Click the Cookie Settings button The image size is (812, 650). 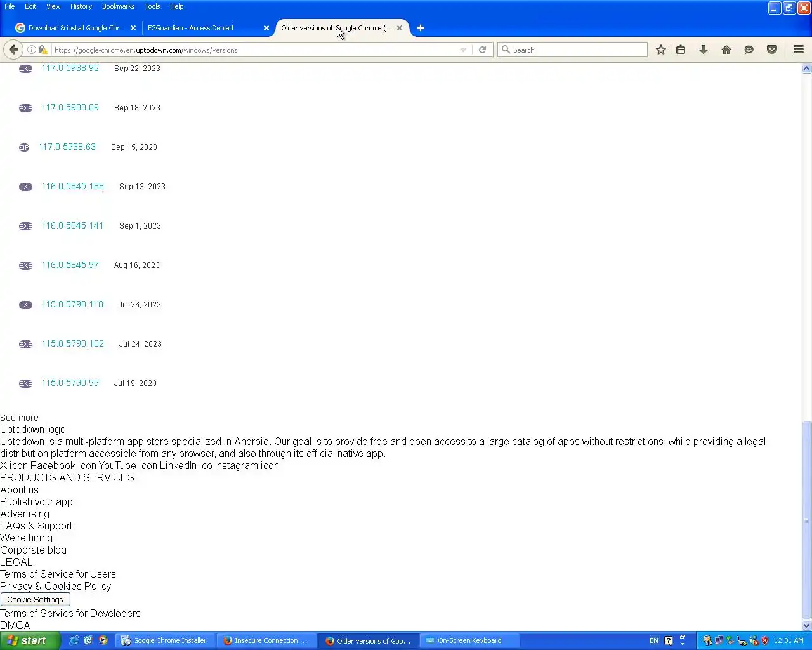(35, 599)
